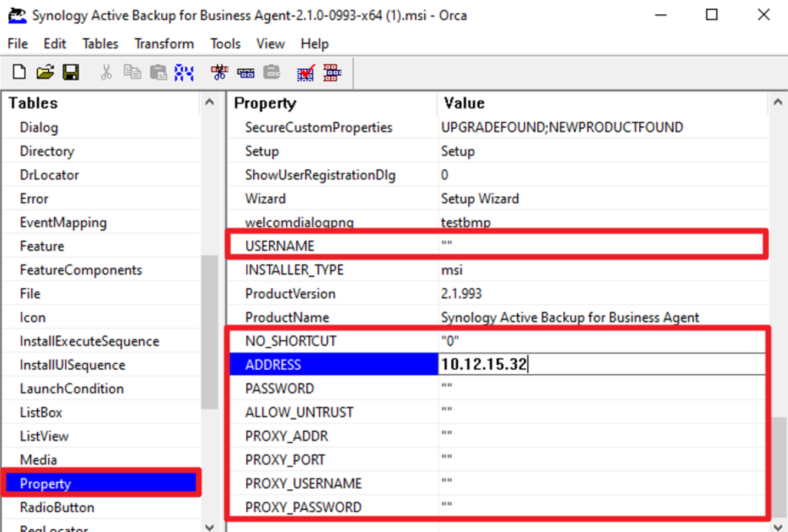Select the ListView table
Viewport: 788px width, 532px height.
click(44, 436)
